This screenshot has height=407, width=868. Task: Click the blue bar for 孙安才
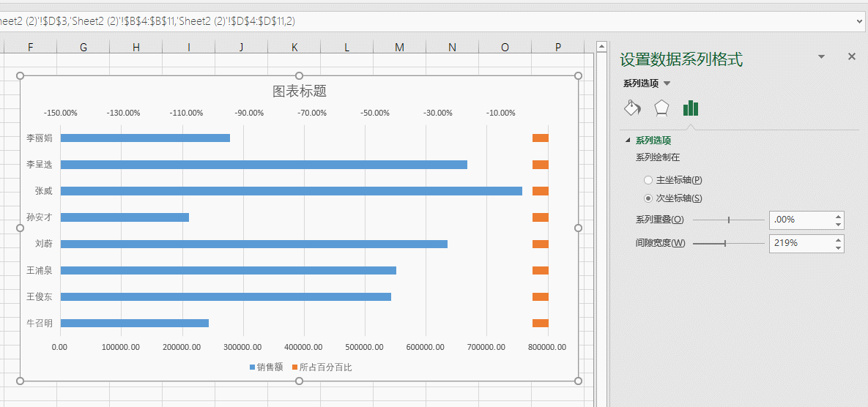tap(125, 217)
